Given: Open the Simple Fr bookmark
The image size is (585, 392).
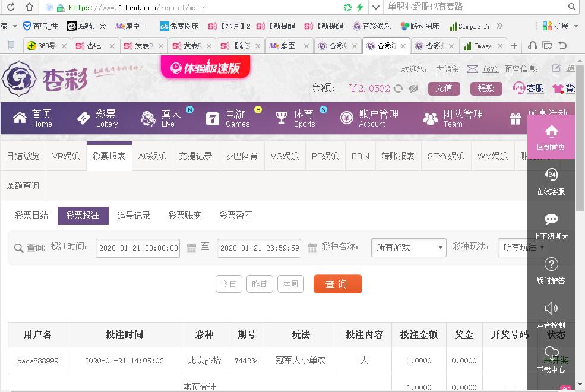Looking at the screenshot, I should pos(470,26).
